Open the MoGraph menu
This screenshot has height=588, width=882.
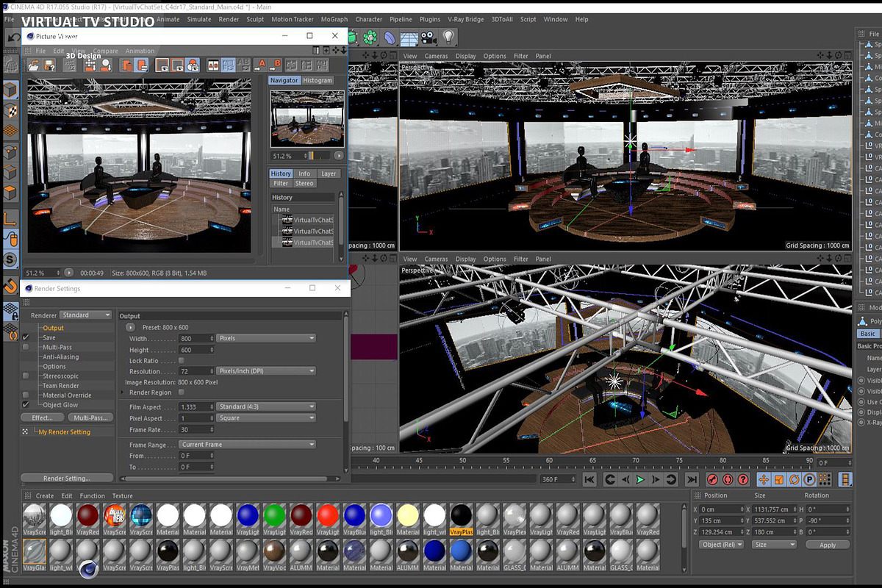click(x=333, y=19)
